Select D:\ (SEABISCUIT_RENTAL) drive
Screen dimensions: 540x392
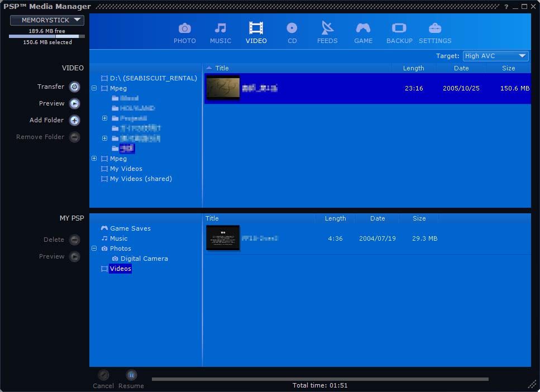click(x=153, y=78)
